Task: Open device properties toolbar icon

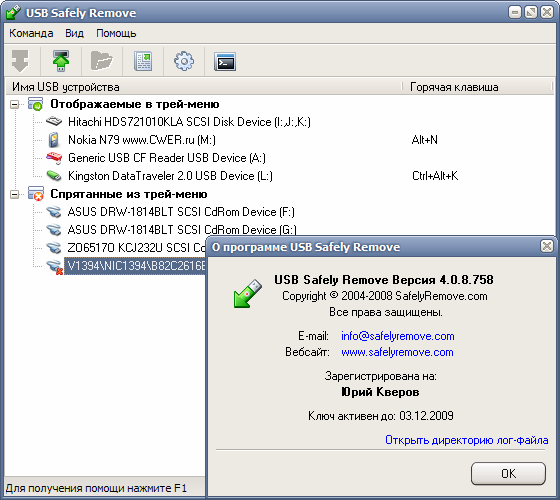Action: pos(143,61)
